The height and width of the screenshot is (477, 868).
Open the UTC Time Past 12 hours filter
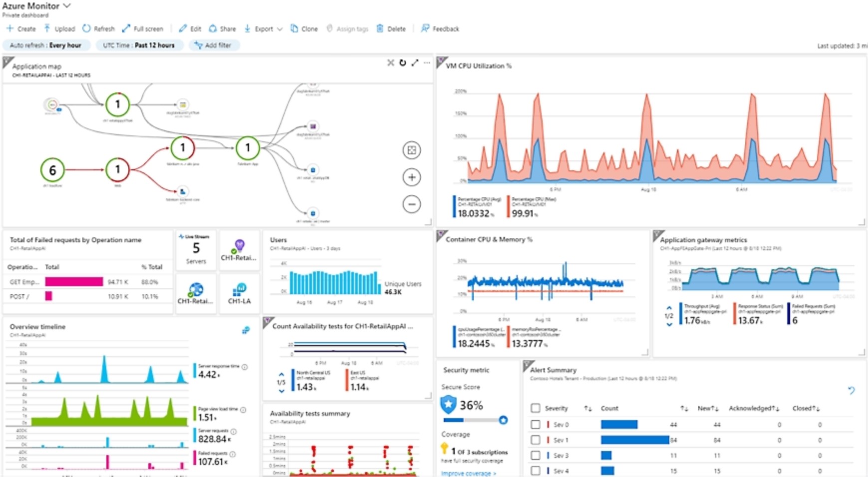(x=139, y=45)
